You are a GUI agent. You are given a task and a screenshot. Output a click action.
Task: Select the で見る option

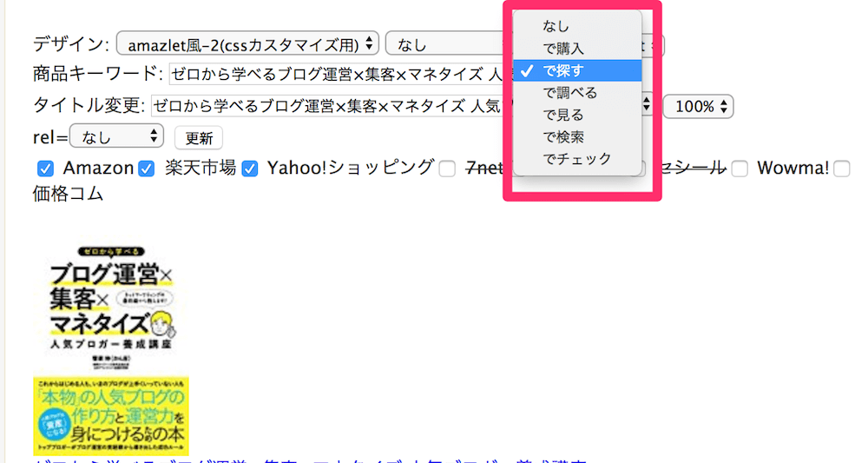pos(577,115)
